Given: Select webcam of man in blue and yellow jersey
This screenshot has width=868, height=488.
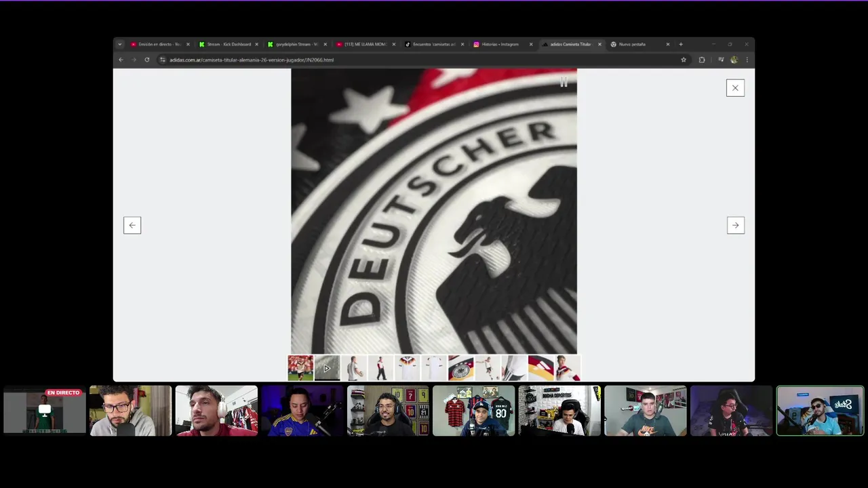Looking at the screenshot, I should 302,411.
